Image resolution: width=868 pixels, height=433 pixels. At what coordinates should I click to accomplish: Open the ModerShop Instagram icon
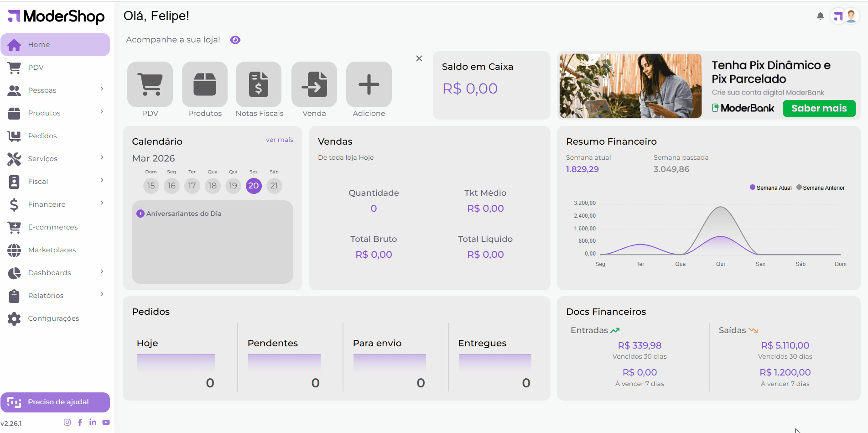[67, 422]
